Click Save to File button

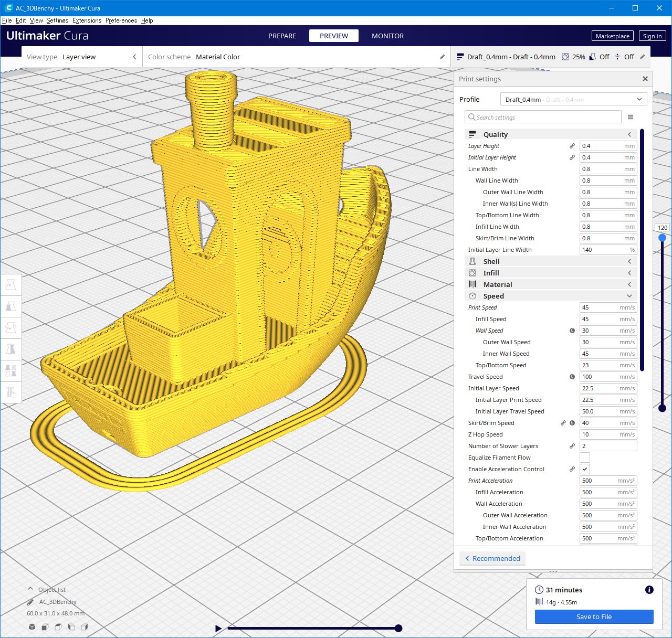pyautogui.click(x=594, y=616)
